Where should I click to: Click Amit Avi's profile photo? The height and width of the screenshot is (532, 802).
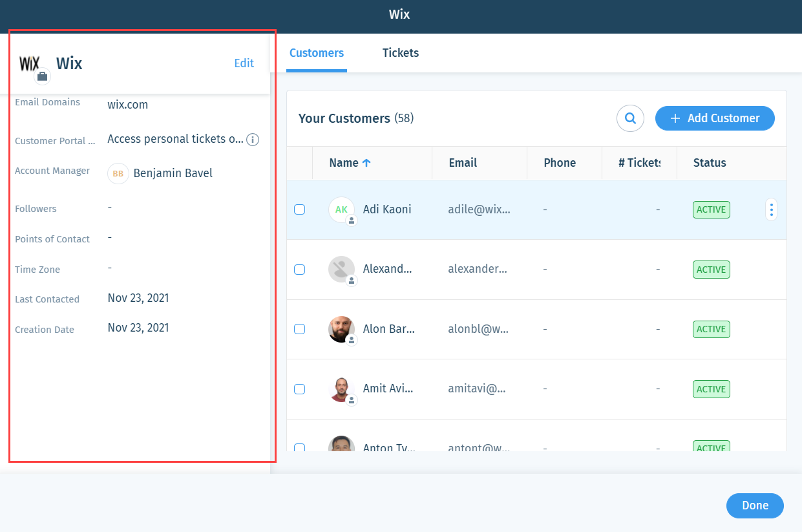click(341, 388)
